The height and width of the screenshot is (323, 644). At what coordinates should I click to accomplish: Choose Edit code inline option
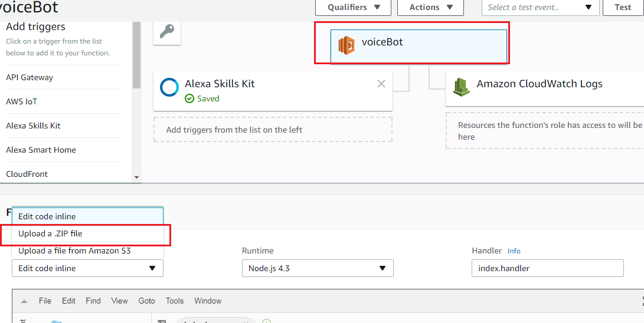tap(87, 216)
